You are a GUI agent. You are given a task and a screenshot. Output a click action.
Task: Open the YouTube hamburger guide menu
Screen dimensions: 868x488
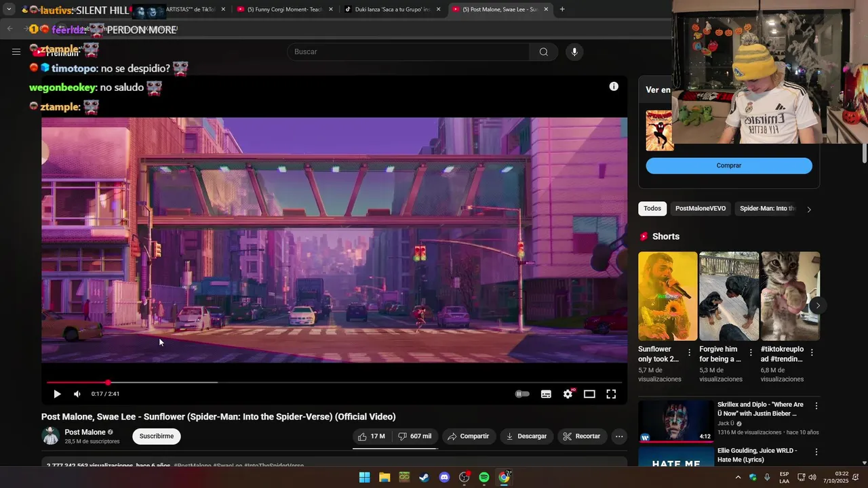click(x=16, y=52)
